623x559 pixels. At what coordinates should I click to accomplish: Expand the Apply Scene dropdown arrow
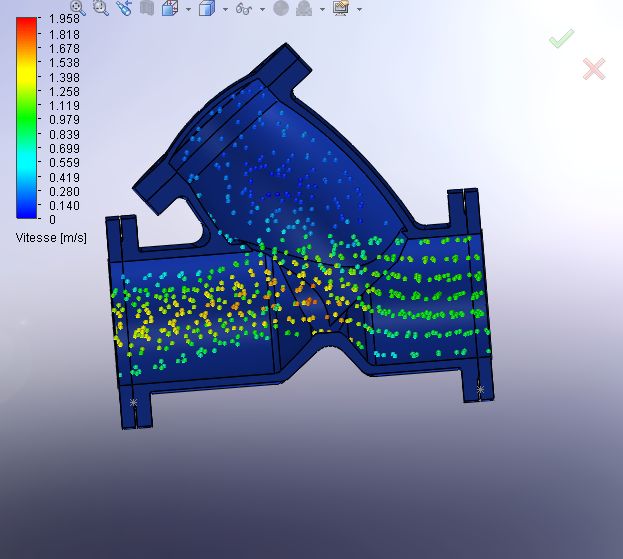pos(322,9)
